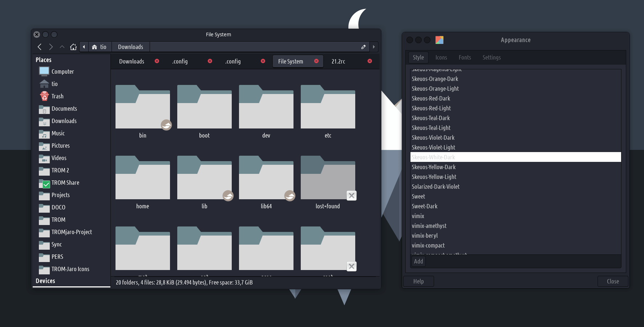Close the Downloads tab
The height and width of the screenshot is (327, 644).
click(157, 61)
